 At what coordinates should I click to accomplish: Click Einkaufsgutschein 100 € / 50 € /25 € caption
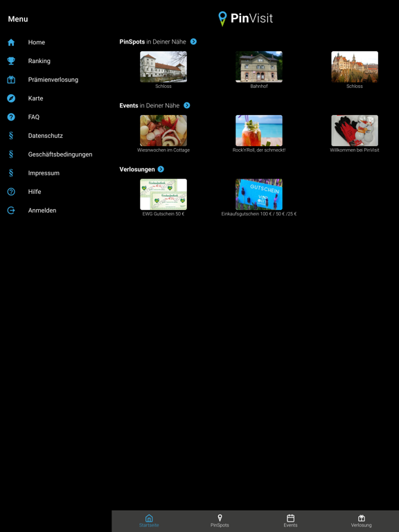(259, 214)
